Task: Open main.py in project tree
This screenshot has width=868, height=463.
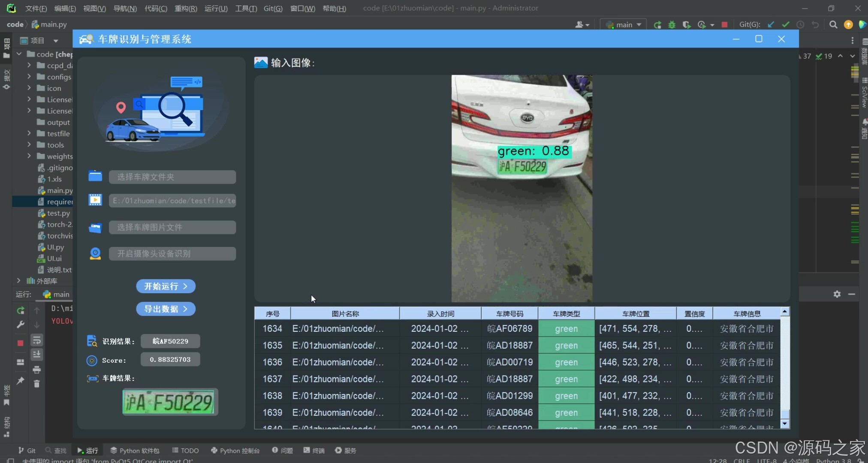Action: [x=55, y=190]
